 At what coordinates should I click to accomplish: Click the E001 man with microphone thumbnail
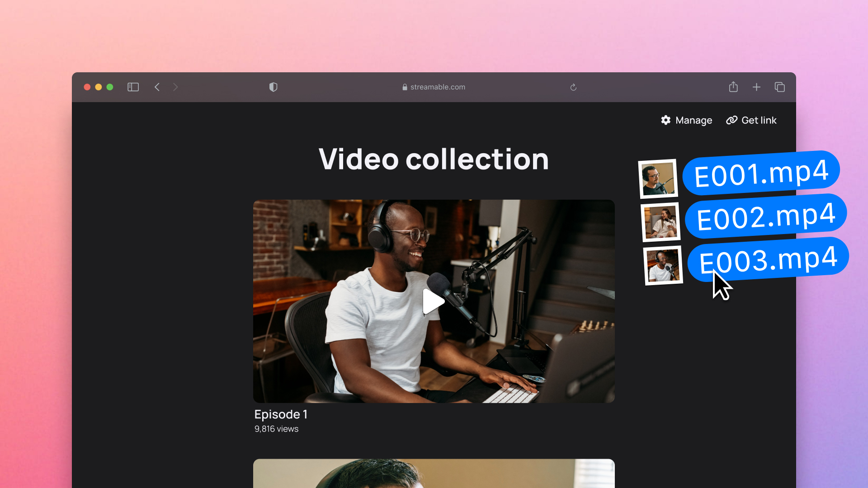658,179
